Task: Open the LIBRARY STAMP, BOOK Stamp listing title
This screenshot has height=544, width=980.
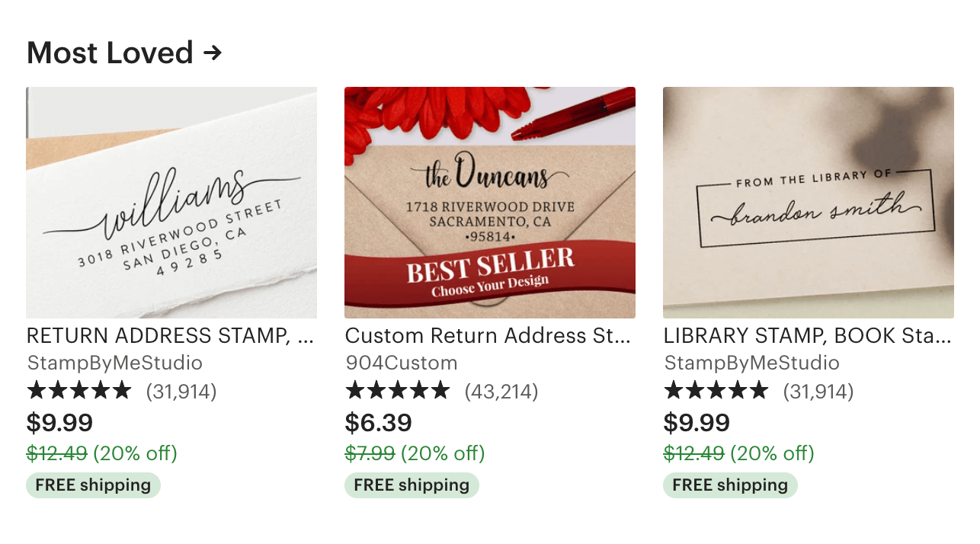Action: 807,336
